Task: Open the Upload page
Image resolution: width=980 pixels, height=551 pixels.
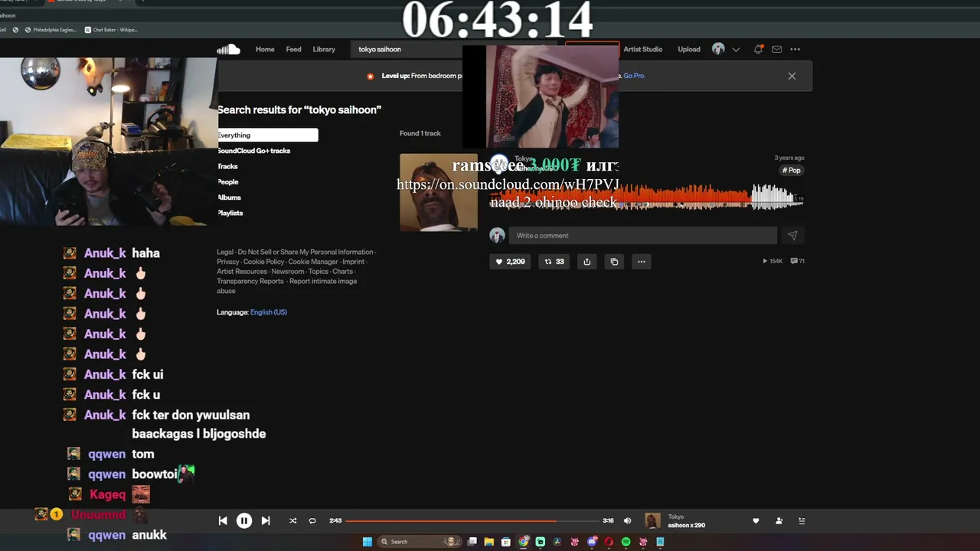Action: pyautogui.click(x=689, y=49)
